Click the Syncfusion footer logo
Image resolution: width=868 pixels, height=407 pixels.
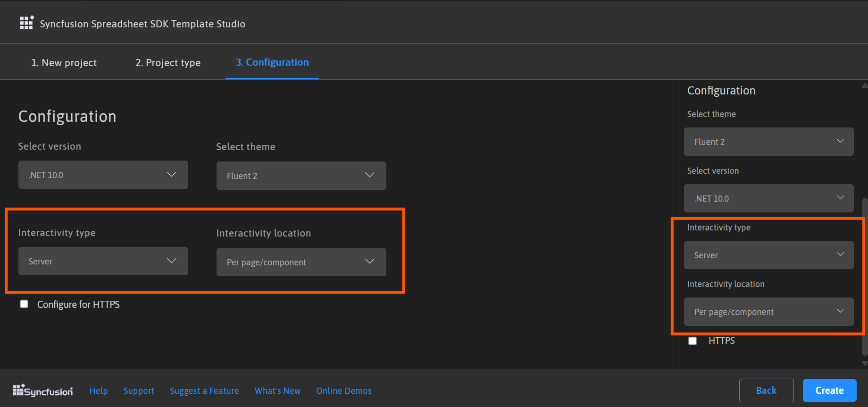(x=43, y=390)
